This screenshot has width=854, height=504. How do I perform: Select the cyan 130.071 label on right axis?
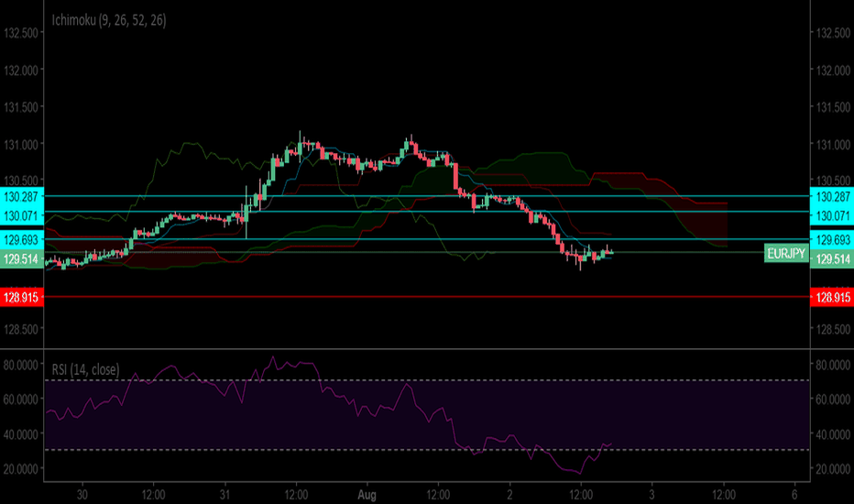pyautogui.click(x=832, y=215)
